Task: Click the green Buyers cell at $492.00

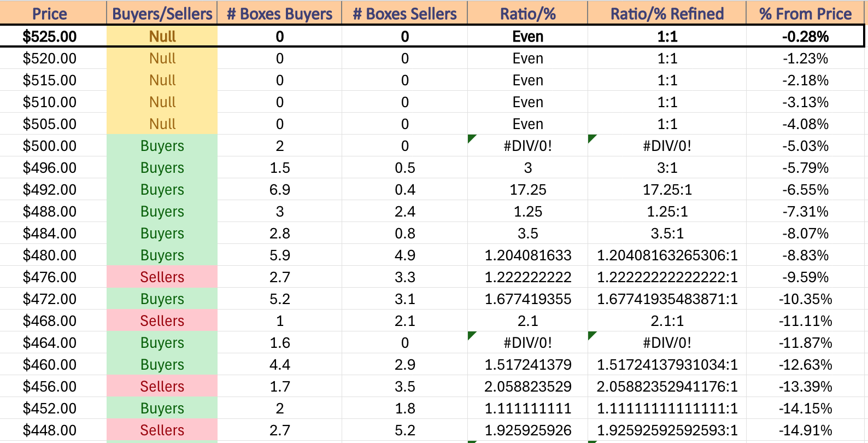Action: tap(162, 189)
